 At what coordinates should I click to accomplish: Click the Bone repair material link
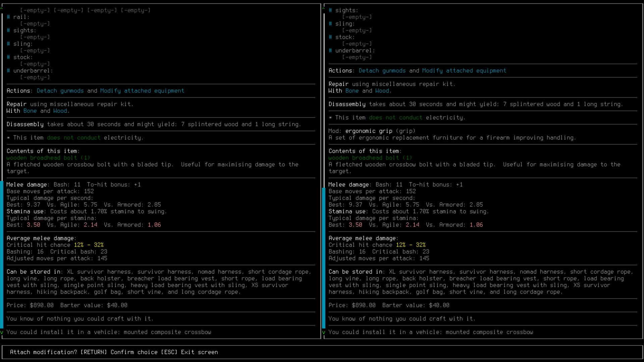click(30, 111)
